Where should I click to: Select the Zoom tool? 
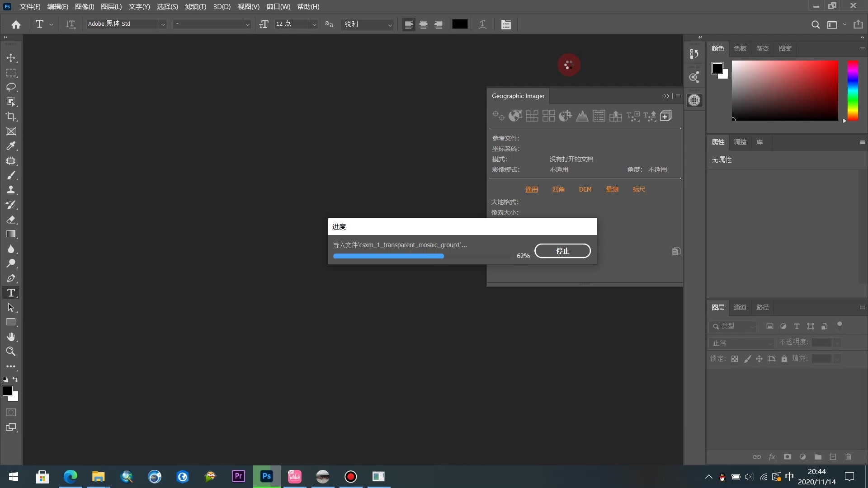pyautogui.click(x=11, y=352)
